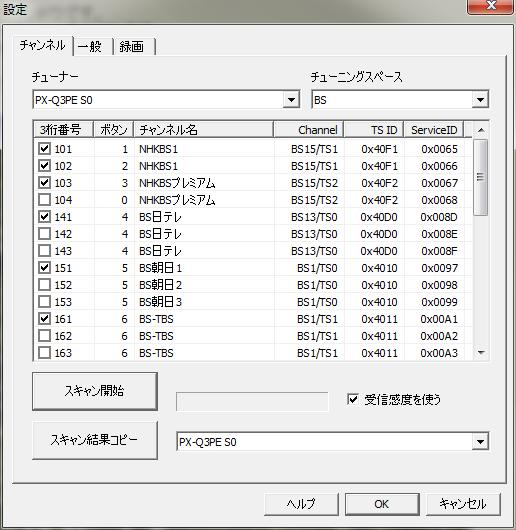Open help with the ヘルプ button
This screenshot has height=530, width=516.
[x=301, y=504]
